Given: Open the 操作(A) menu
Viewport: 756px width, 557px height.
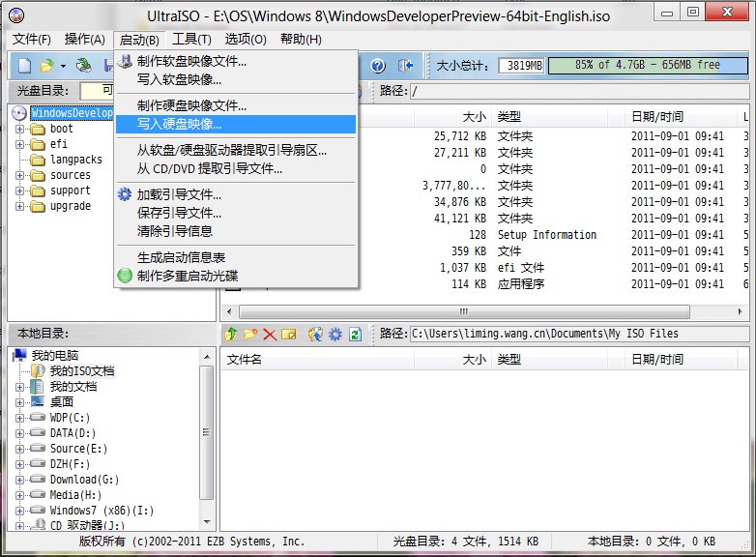Looking at the screenshot, I should pyautogui.click(x=84, y=39).
